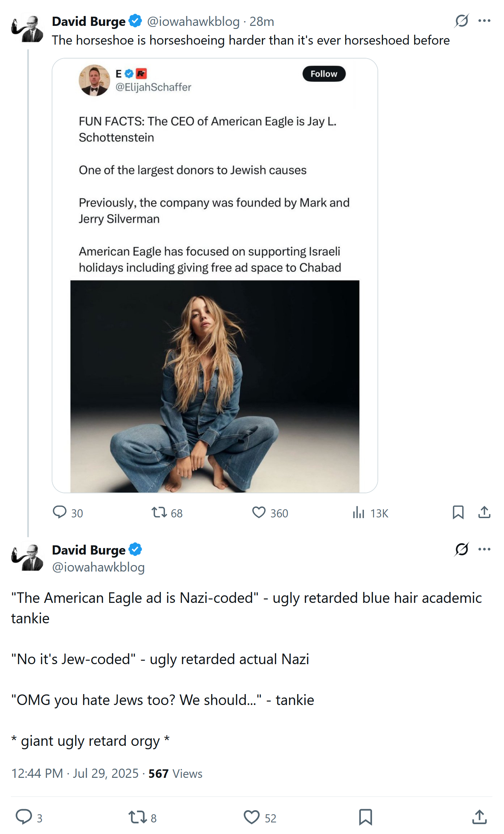Viewport: 504px width, 834px height.
Task: Open the @iowahawkblog handle link in main post
Action: (x=98, y=567)
